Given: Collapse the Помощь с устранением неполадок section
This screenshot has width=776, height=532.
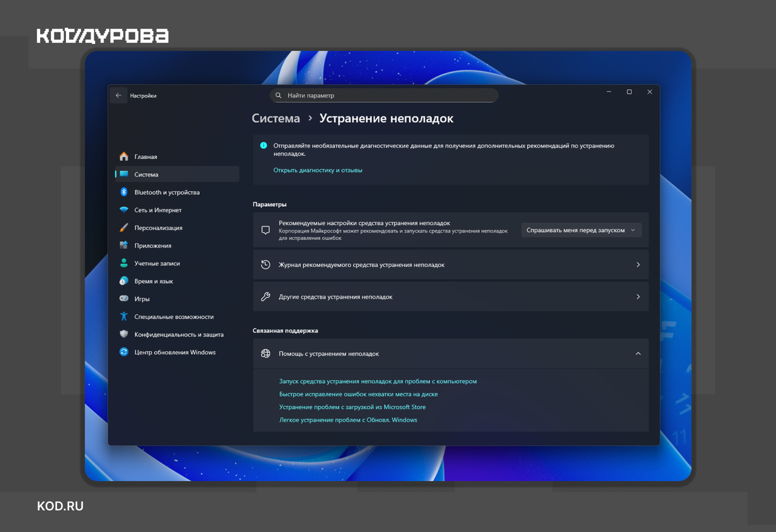Looking at the screenshot, I should tap(638, 354).
